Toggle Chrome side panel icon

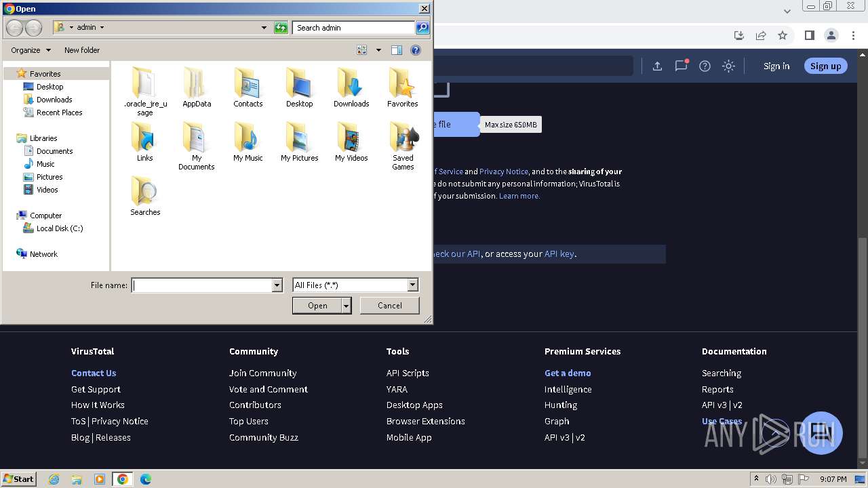(x=809, y=35)
